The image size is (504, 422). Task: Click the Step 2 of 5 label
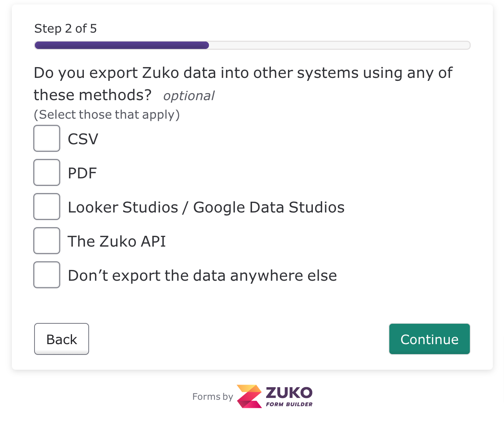pos(65,28)
